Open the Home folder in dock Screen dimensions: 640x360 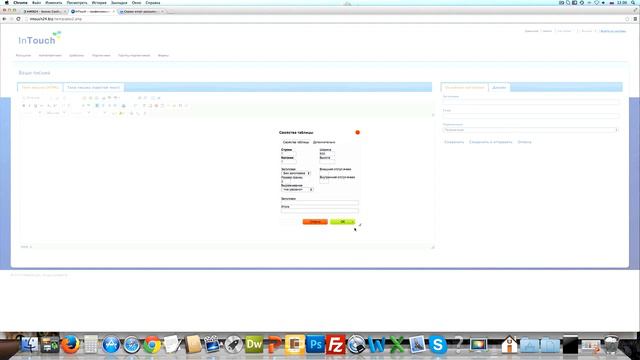(509, 345)
